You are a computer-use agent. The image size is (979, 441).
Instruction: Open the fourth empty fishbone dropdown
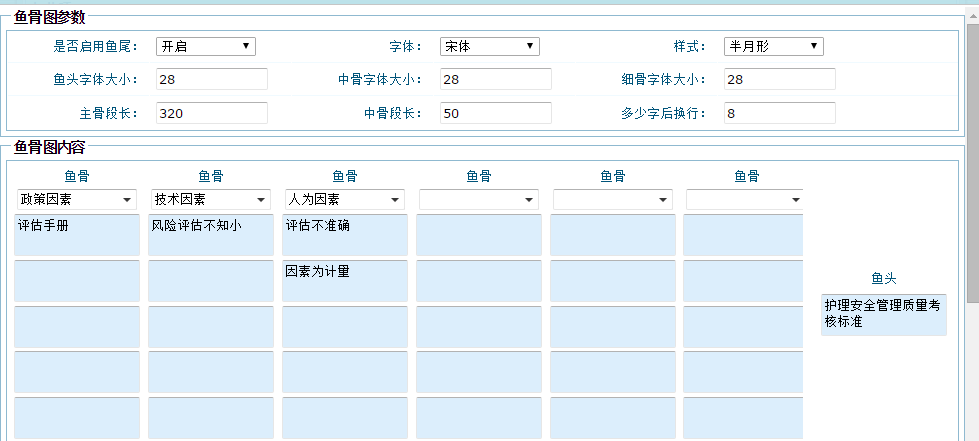(478, 200)
